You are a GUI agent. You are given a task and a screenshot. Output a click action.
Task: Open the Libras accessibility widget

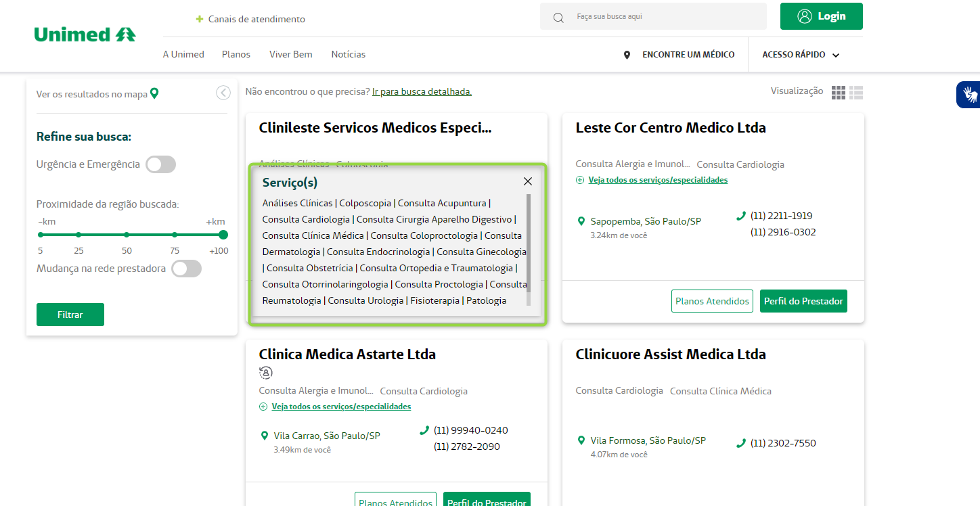[x=969, y=94]
